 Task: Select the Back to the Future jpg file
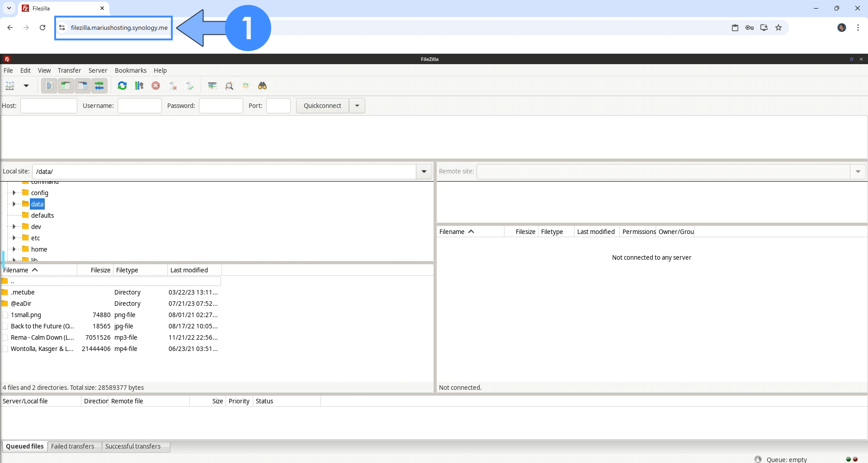click(111, 326)
